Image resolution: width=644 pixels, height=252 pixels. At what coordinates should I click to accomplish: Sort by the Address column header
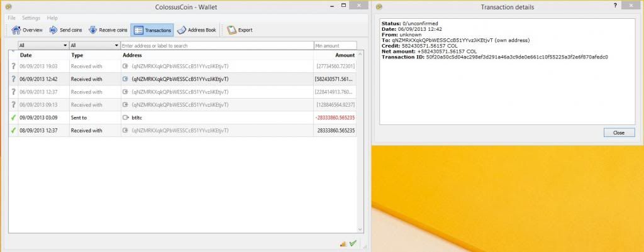click(217, 55)
